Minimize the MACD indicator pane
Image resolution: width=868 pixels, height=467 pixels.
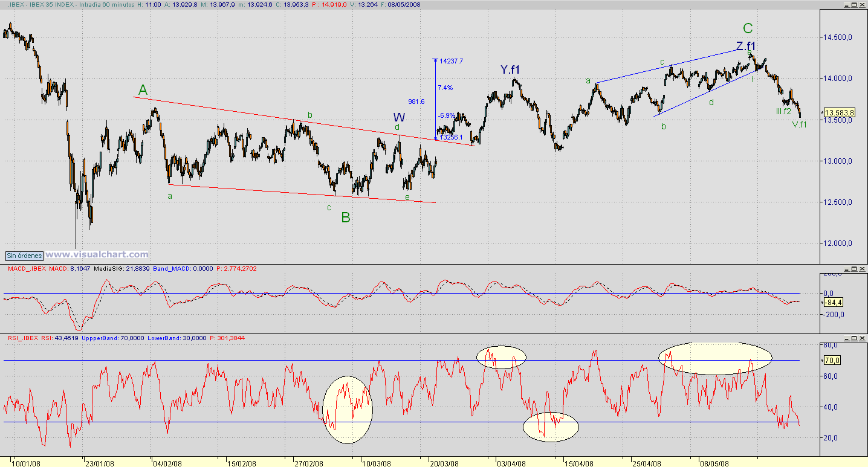[846, 268]
